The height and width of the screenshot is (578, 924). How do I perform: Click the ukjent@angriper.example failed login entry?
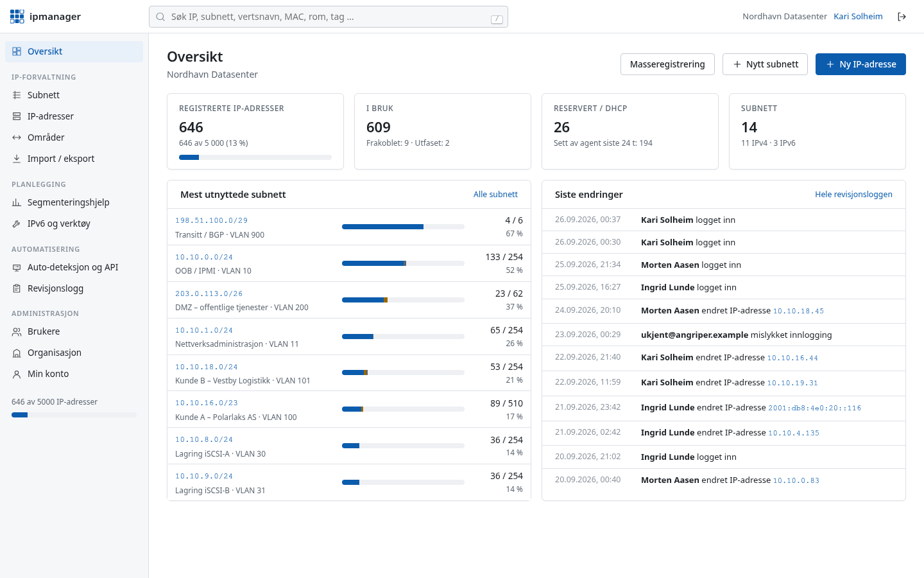click(x=724, y=335)
